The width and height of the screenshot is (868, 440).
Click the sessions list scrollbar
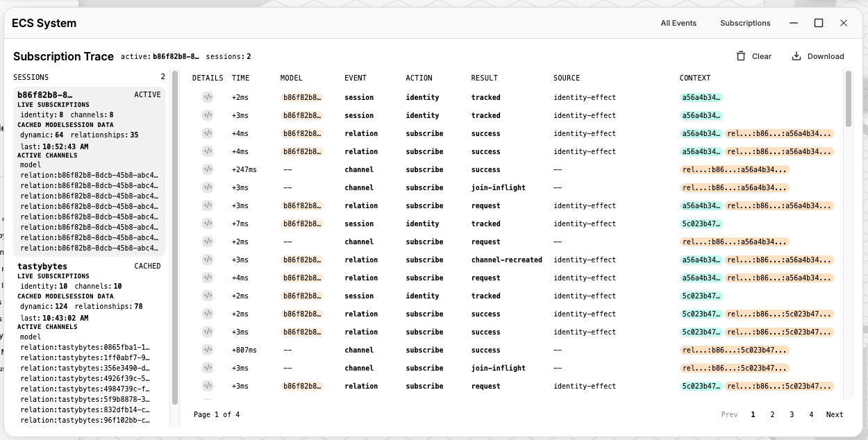(x=175, y=236)
